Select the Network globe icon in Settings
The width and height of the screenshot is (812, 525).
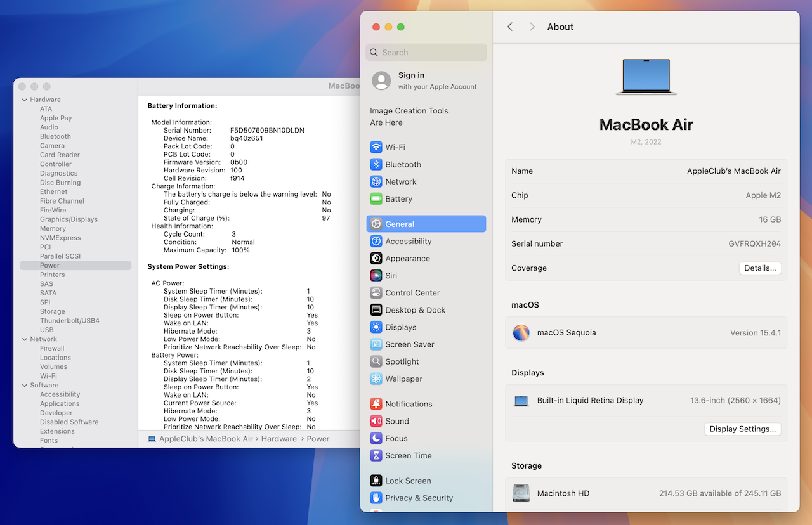tap(376, 181)
